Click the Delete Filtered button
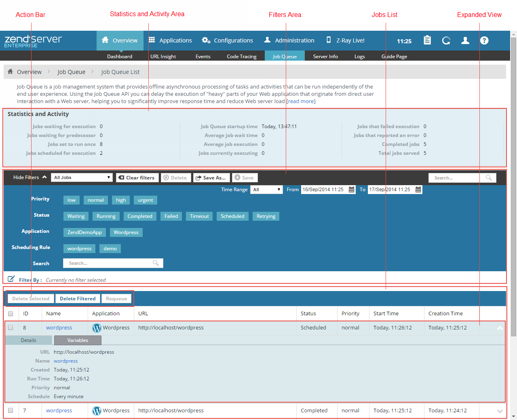Viewport: 517px width, 420px height. pyautogui.click(x=78, y=299)
